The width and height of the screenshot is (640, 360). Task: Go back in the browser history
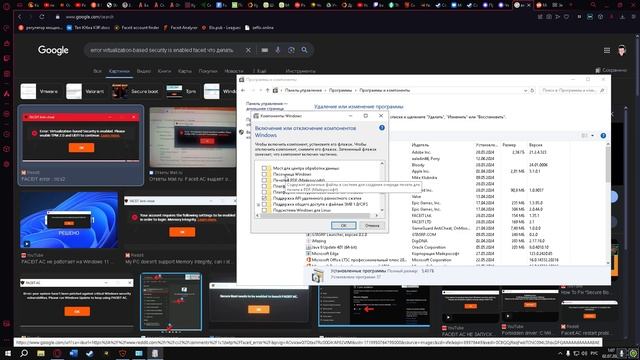(20, 17)
